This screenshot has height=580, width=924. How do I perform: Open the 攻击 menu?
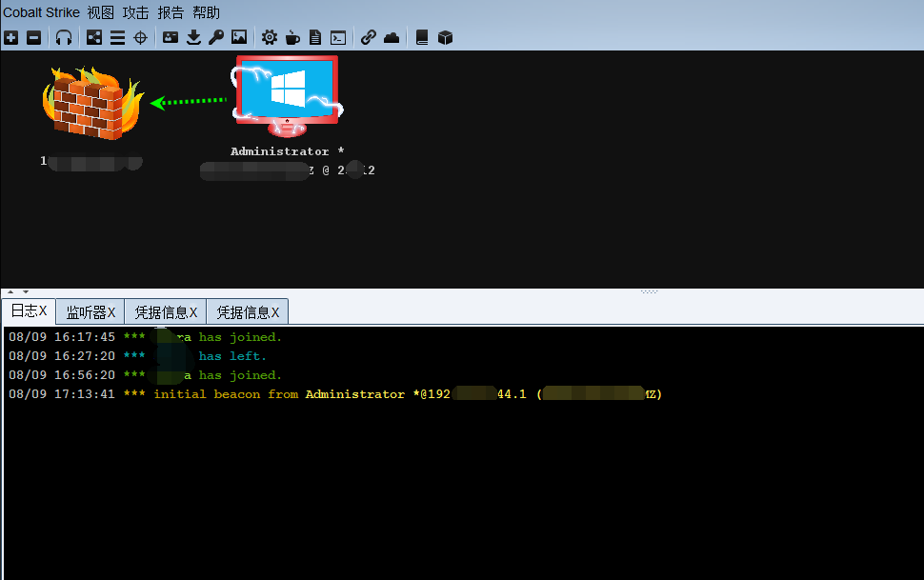[x=135, y=12]
